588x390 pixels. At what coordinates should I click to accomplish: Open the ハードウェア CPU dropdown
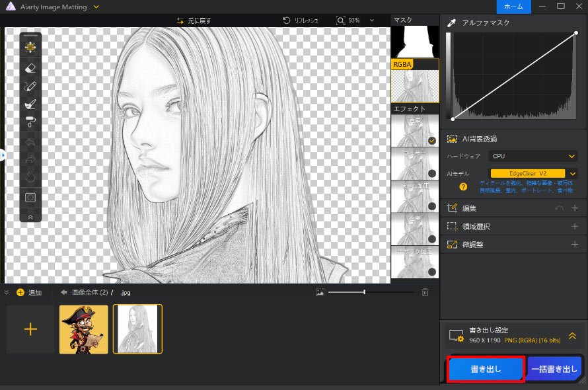coord(533,157)
